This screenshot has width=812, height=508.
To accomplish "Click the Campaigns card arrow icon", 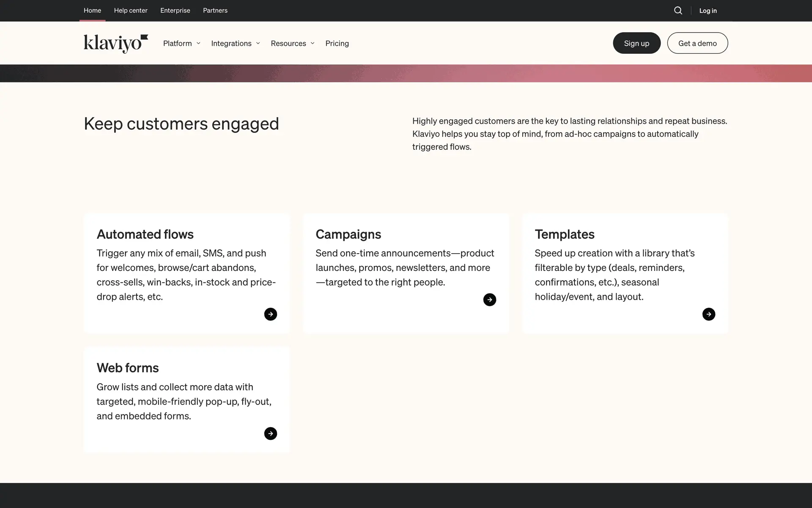I will coord(490,300).
